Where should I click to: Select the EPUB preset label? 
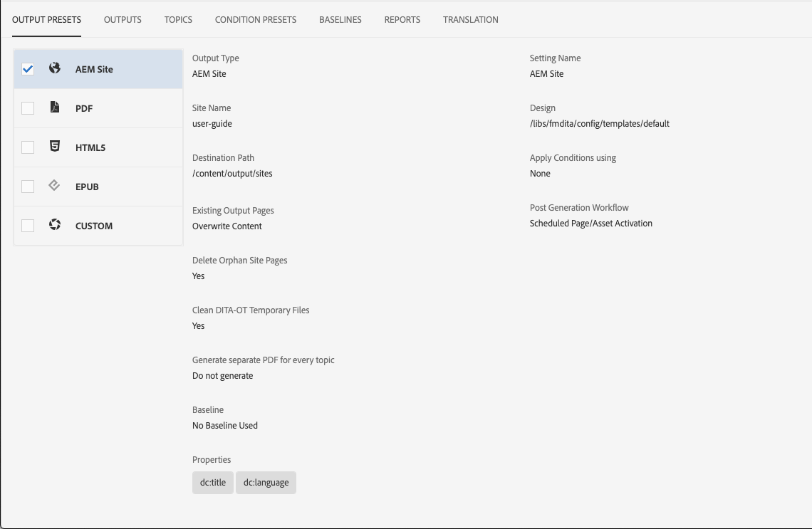(87, 187)
